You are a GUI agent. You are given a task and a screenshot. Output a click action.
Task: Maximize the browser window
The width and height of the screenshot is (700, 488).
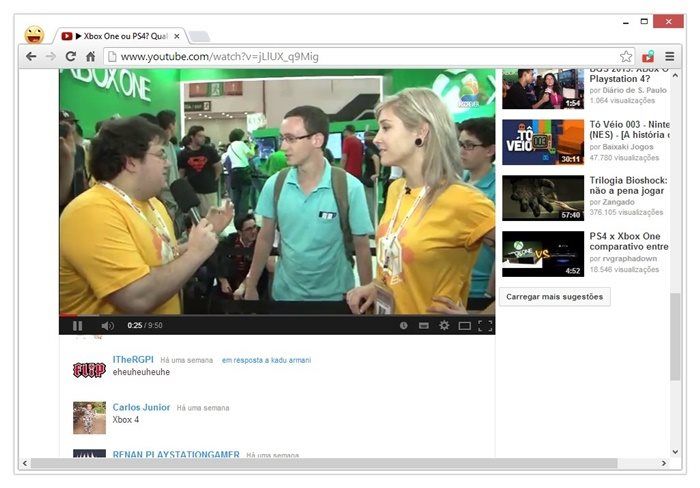[644, 21]
